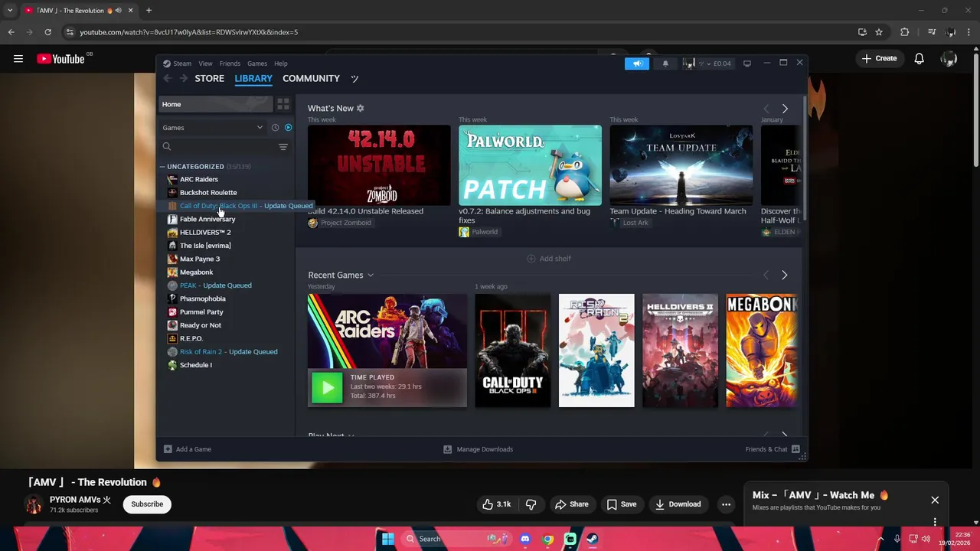
Task: Select ARC Raiders in game list
Action: (198, 179)
